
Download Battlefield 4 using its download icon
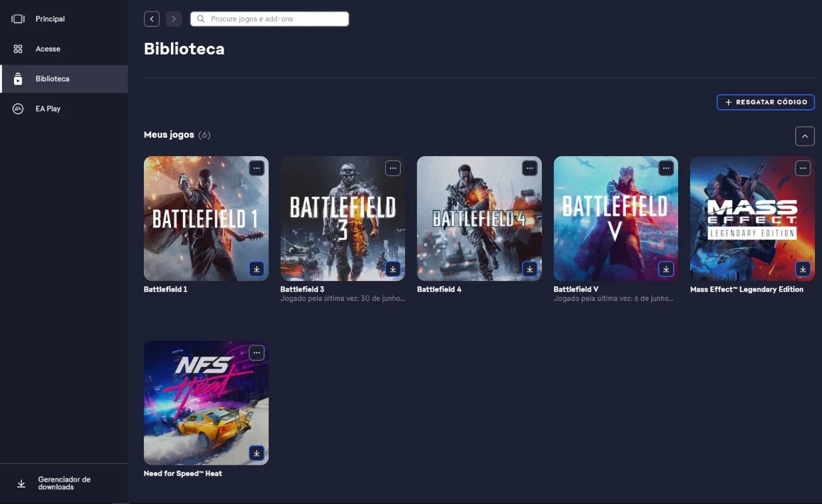coord(530,269)
